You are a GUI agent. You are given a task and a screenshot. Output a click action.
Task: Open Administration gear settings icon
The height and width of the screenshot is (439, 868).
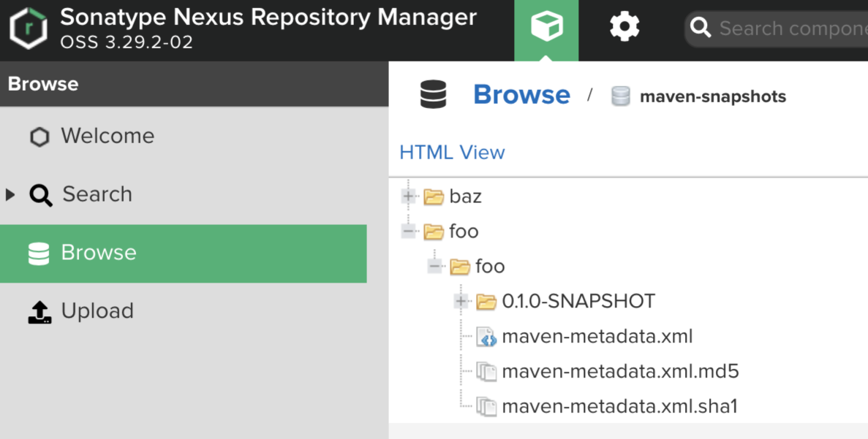624,28
